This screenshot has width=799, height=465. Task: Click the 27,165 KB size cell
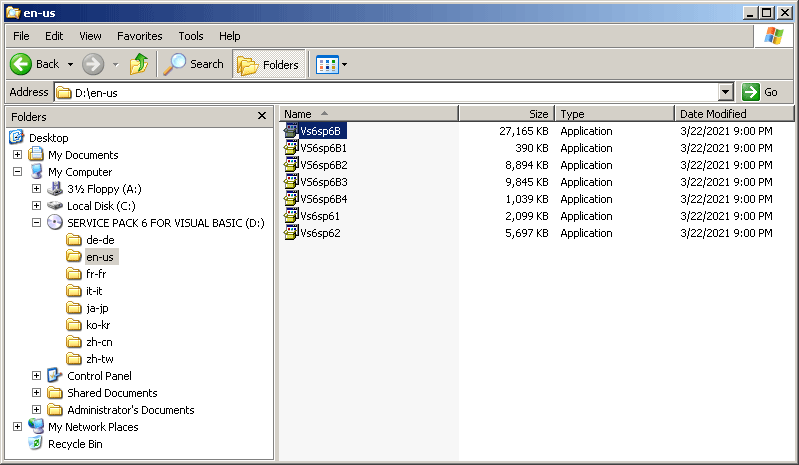coord(524,131)
